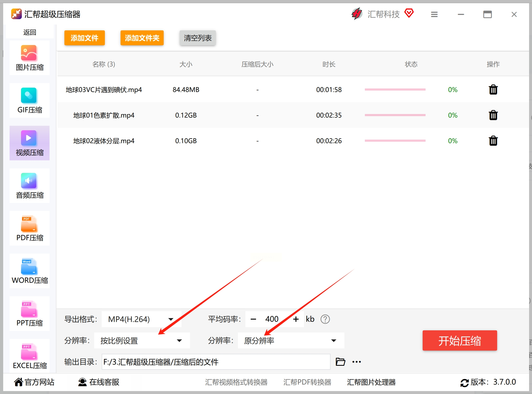Expand the 原分辨率 resolution dropdown
The height and width of the screenshot is (394, 532).
click(x=291, y=341)
